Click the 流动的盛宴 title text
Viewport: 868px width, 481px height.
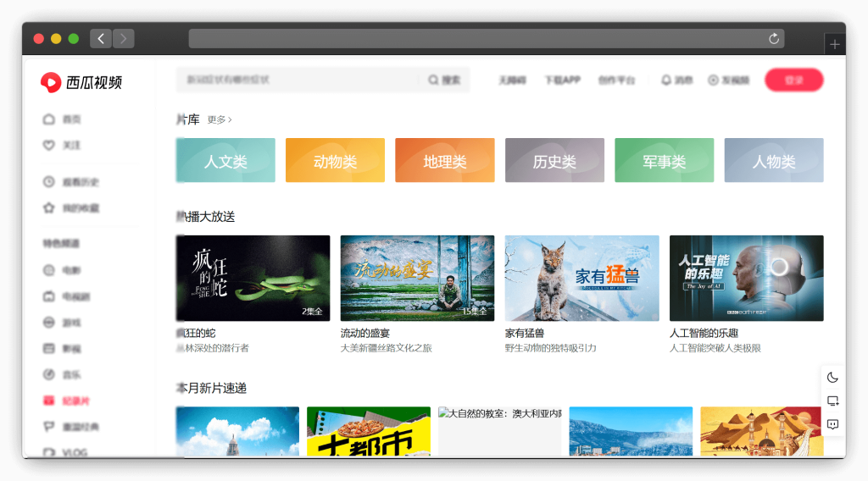pyautogui.click(x=364, y=334)
